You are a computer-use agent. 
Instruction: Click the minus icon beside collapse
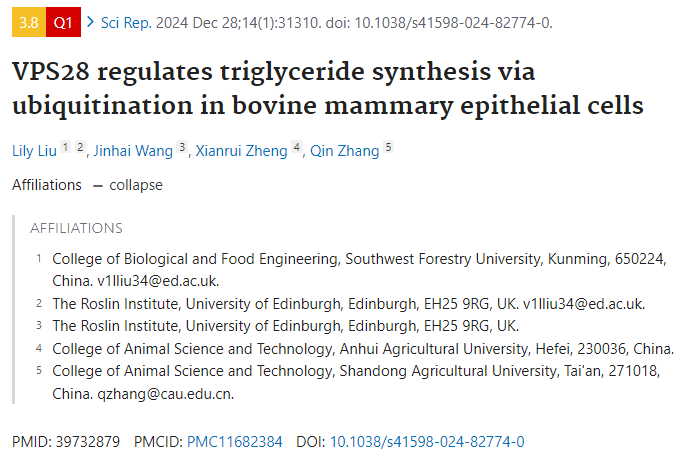98,186
